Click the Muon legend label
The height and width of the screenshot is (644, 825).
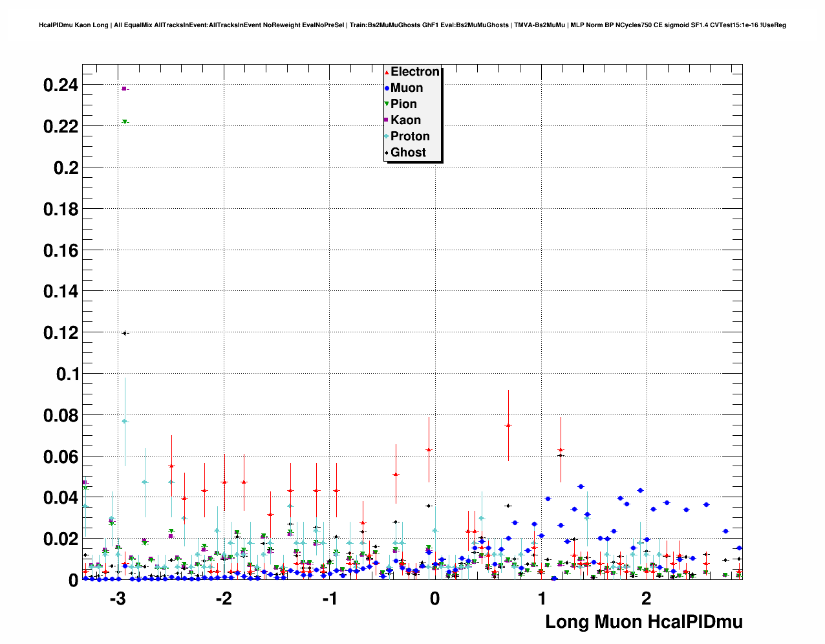(x=407, y=88)
